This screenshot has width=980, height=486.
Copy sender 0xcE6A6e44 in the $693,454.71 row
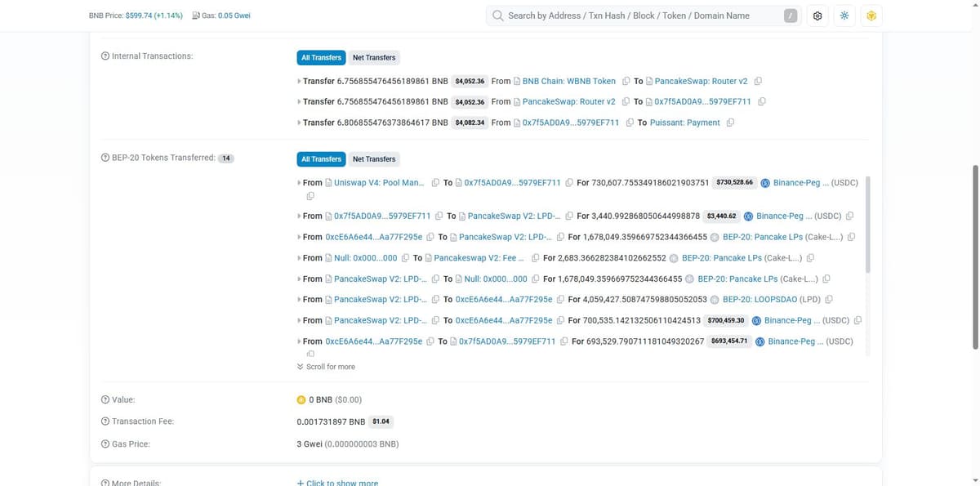(x=430, y=341)
